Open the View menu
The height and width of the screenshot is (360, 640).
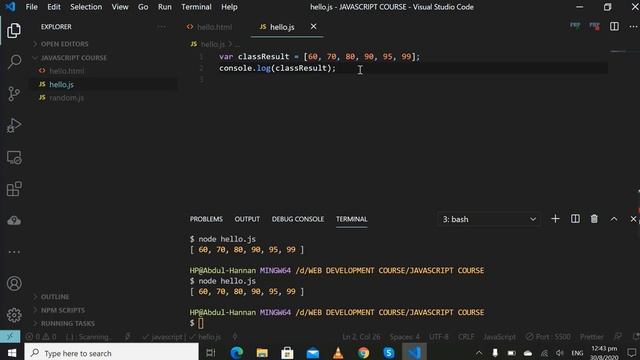120,7
